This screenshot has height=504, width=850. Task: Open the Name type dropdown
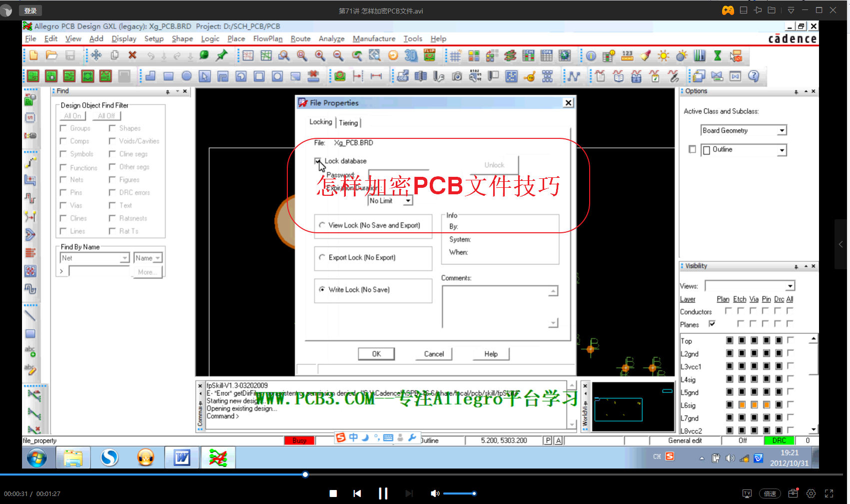pyautogui.click(x=158, y=258)
